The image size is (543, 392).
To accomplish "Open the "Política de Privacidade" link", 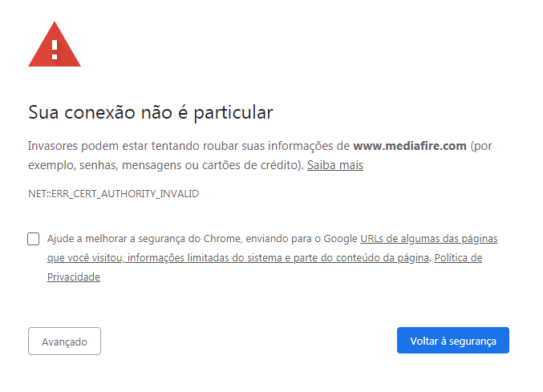I will pyautogui.click(x=457, y=258).
